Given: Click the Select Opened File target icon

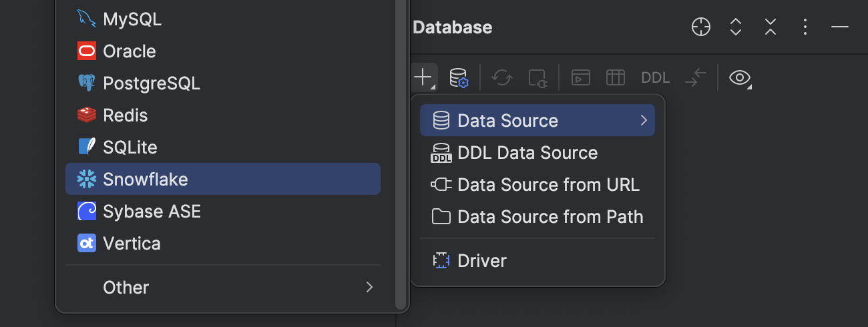Looking at the screenshot, I should coord(701,27).
